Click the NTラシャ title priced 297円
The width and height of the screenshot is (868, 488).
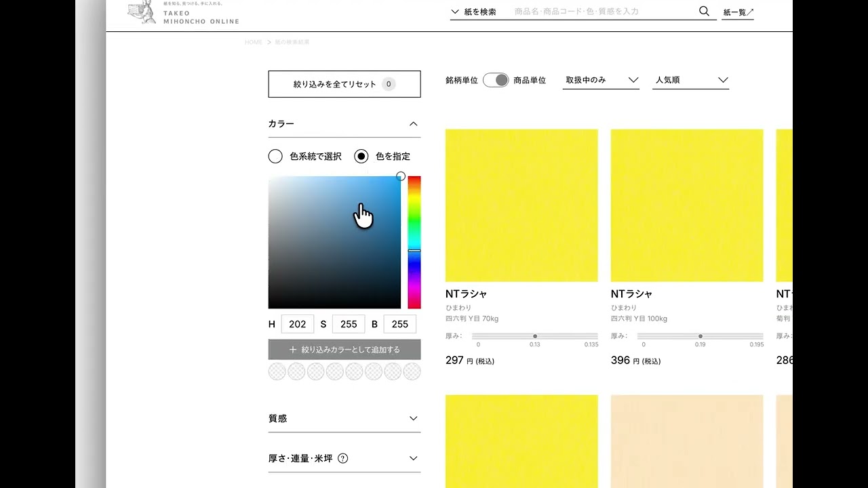[x=466, y=294]
